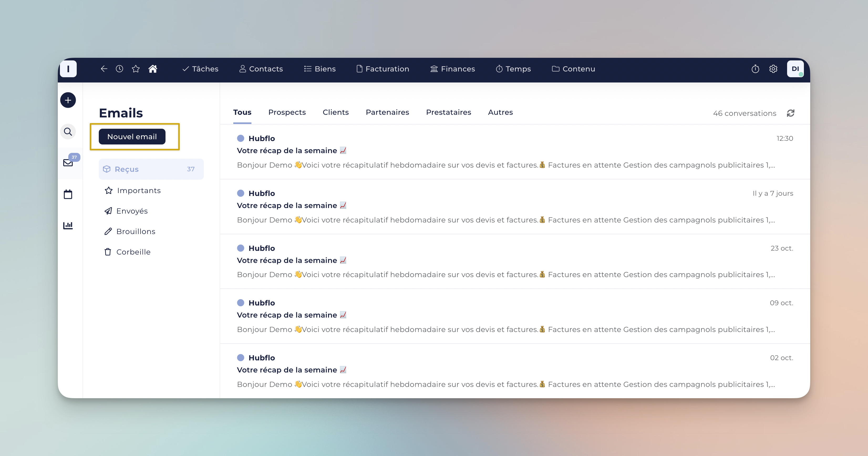Screen dimensions: 868x456
Task: Switch to the Clients tab
Action: 335,112
